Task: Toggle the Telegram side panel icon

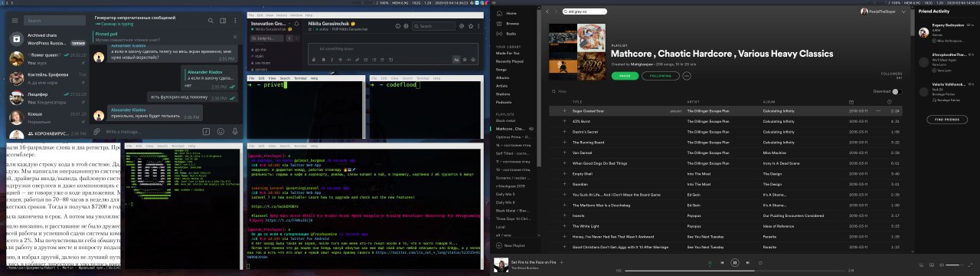Action: coord(223,21)
